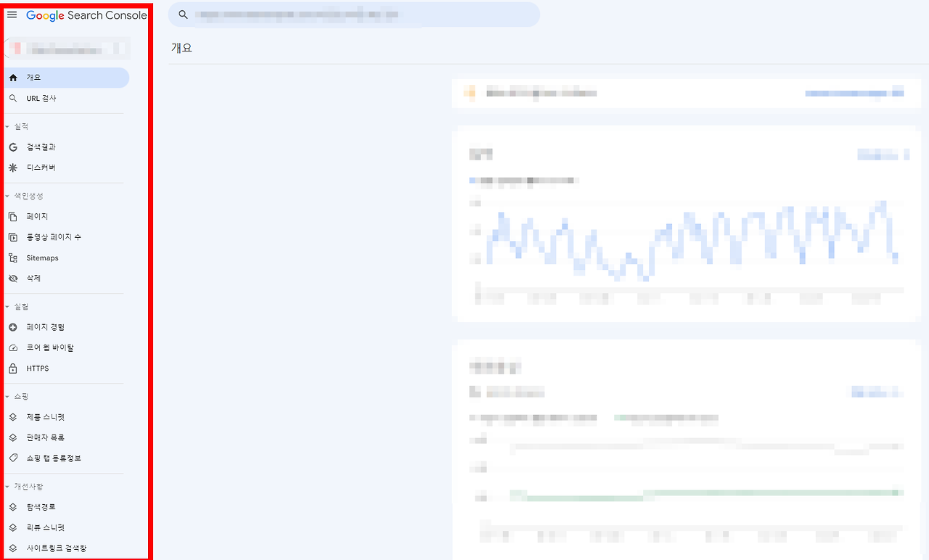Open 판매자 목록 report
The height and width of the screenshot is (560, 929).
coord(67,438)
